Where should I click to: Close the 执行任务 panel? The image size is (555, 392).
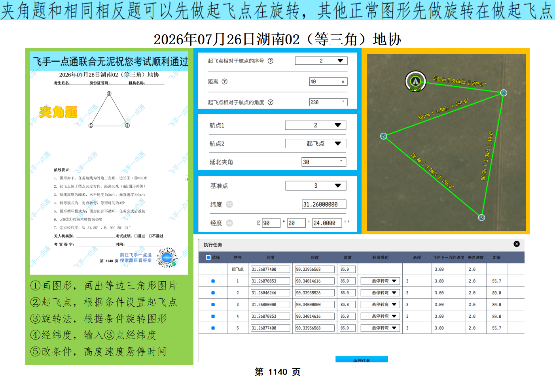(x=517, y=244)
